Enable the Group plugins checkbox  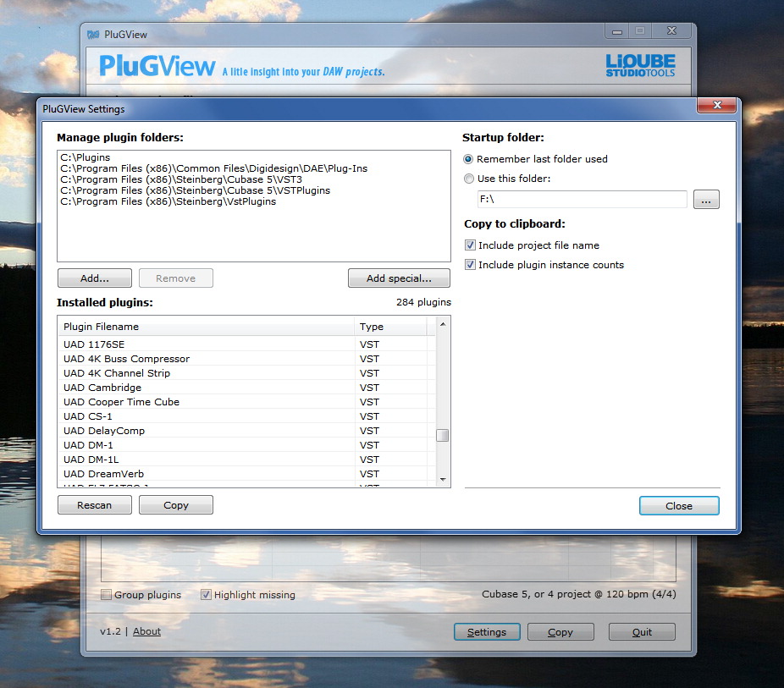tap(107, 595)
